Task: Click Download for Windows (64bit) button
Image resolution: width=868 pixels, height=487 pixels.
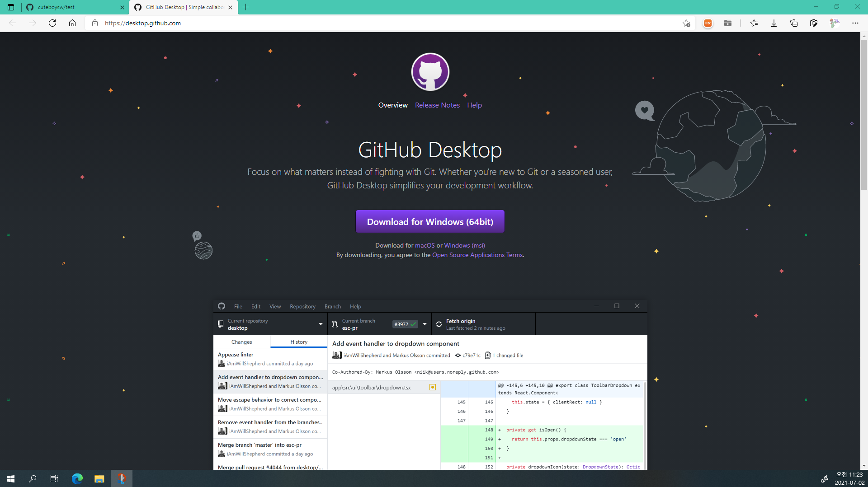Action: [x=430, y=222]
